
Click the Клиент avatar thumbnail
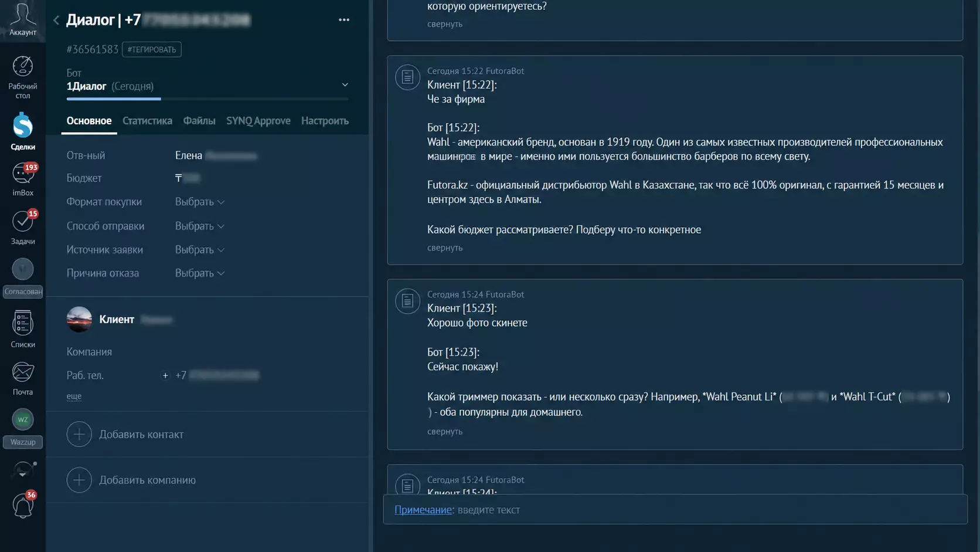[x=79, y=319]
